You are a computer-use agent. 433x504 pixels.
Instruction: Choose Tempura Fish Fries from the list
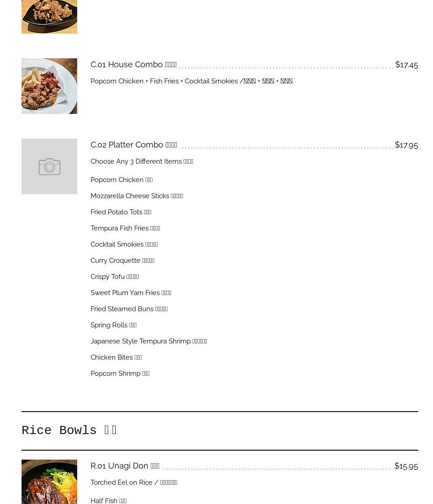(x=125, y=228)
